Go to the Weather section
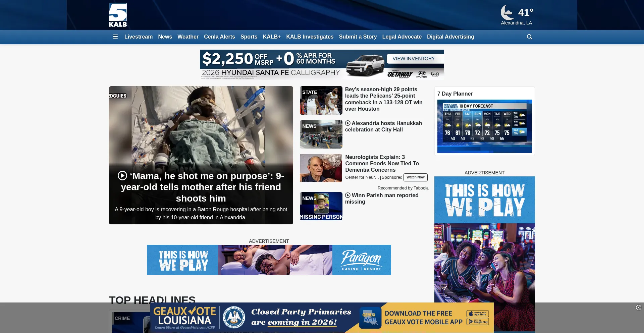The image size is (644, 333). (188, 37)
